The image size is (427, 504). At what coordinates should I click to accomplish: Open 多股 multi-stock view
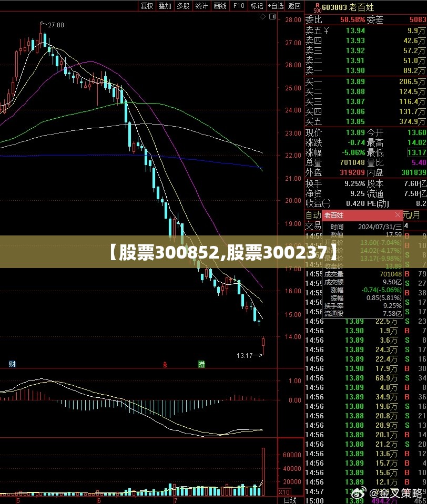pyautogui.click(x=184, y=6)
